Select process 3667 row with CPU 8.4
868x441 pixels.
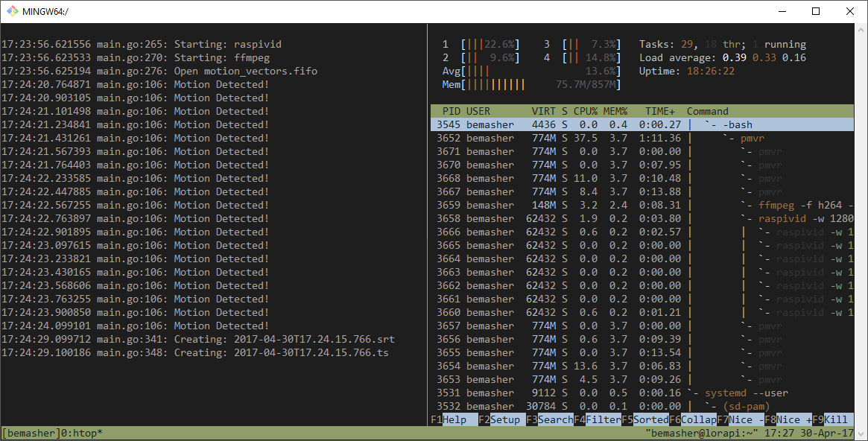(642, 191)
